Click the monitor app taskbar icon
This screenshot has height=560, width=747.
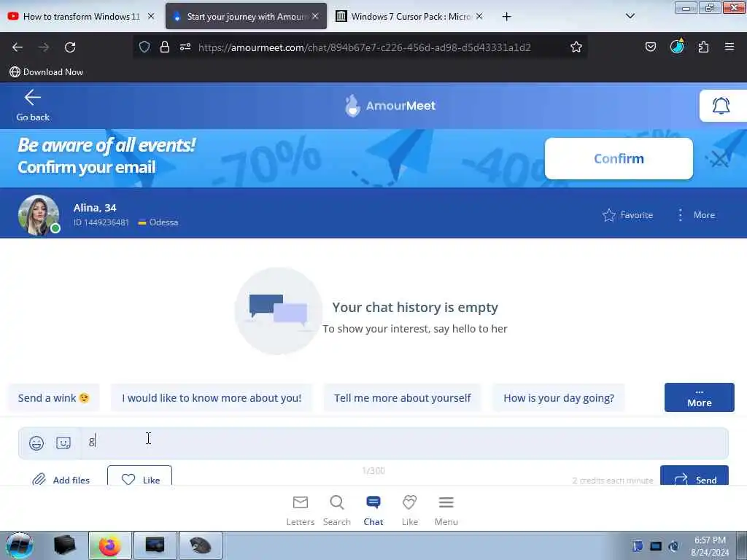(x=155, y=545)
